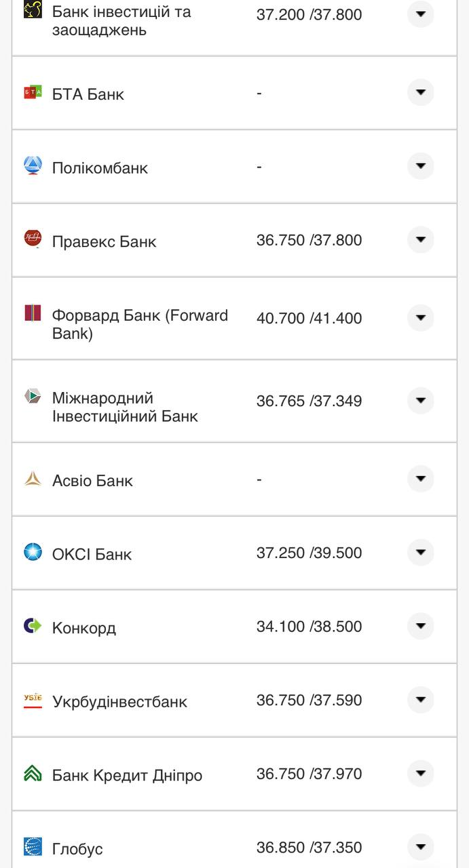Select the БТА Банк logo icon
Screen dimensions: 469x868
tap(31, 93)
